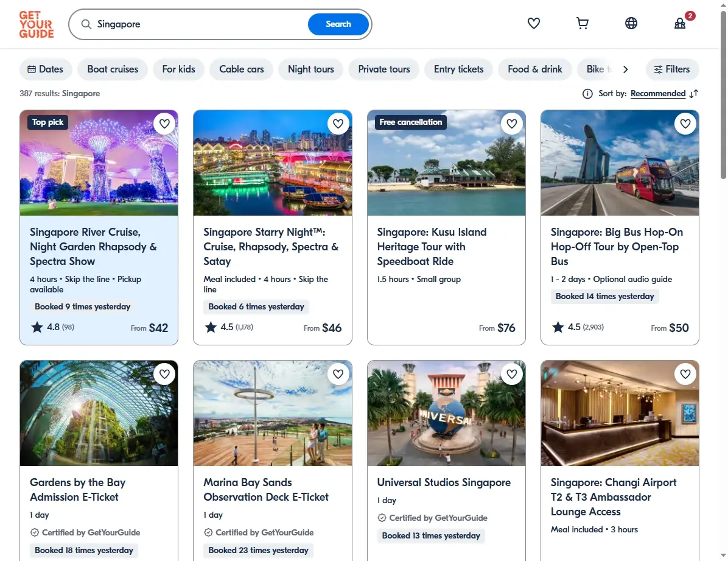Click Booked 14 times yesterday label
Screen dimensions: 728x561
[x=604, y=296]
